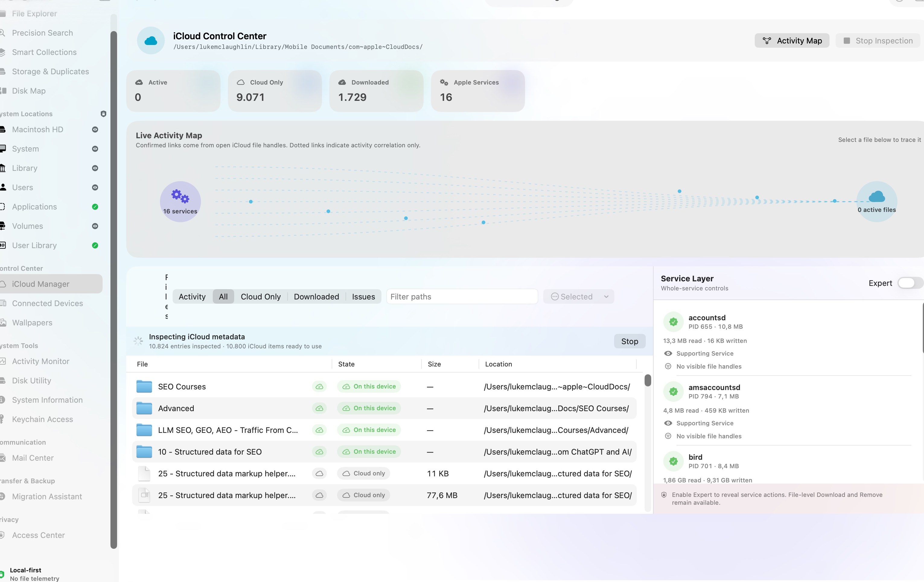Viewport: 924px width, 582px height.
Task: Click into the Filter paths field
Action: tap(462, 296)
